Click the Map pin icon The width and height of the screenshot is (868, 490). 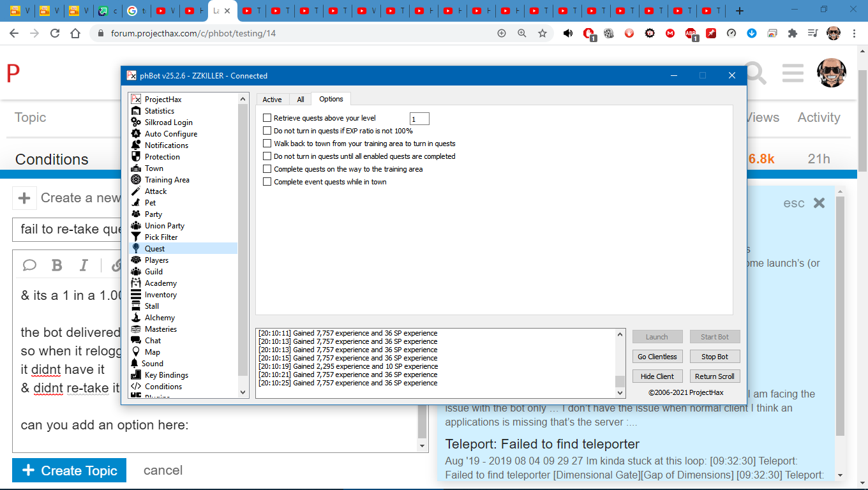(x=135, y=352)
